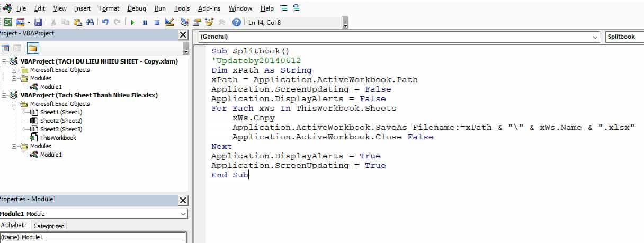Click the Paste clipboard icon
The height and width of the screenshot is (243, 644).
pyautogui.click(x=78, y=22)
